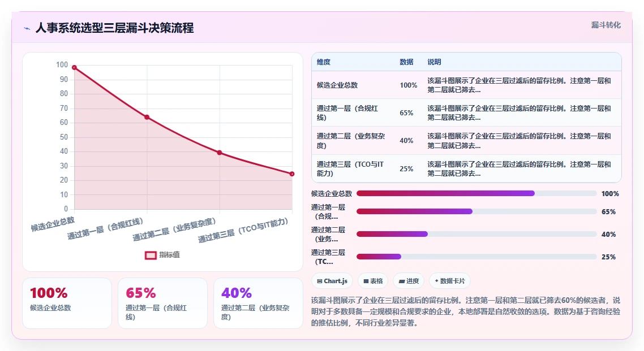644x351 pixels.
Task: Click x-axis label 通过第三层（TCO与IT能力）
Action: (x=243, y=231)
